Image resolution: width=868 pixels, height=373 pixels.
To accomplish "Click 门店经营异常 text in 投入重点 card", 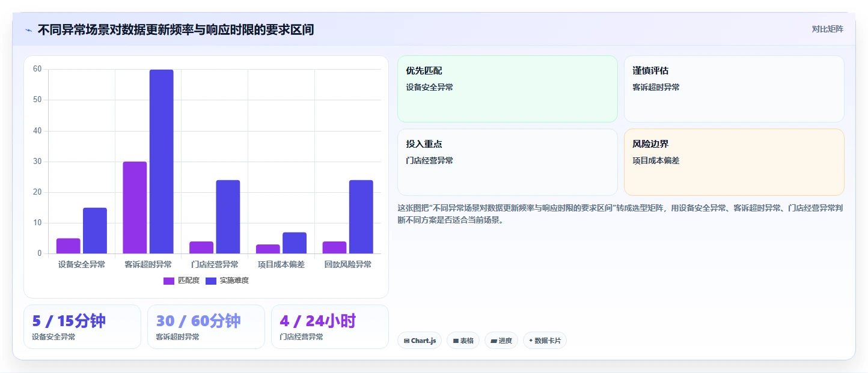I will tap(429, 160).
